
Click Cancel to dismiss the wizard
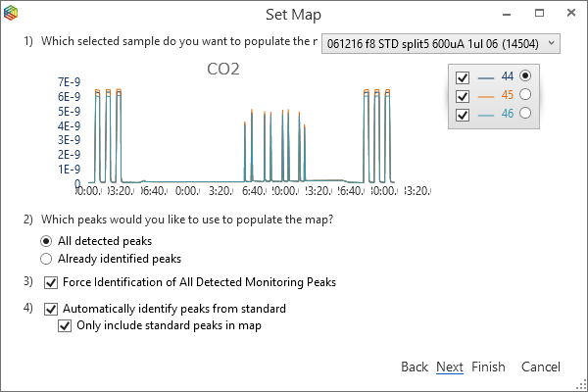click(x=541, y=367)
